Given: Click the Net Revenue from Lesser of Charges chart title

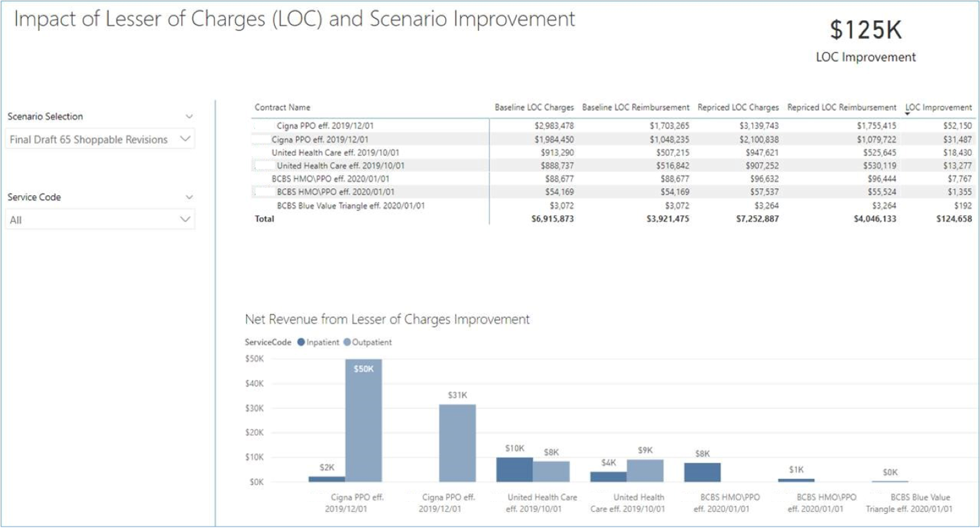Looking at the screenshot, I should 387,319.
